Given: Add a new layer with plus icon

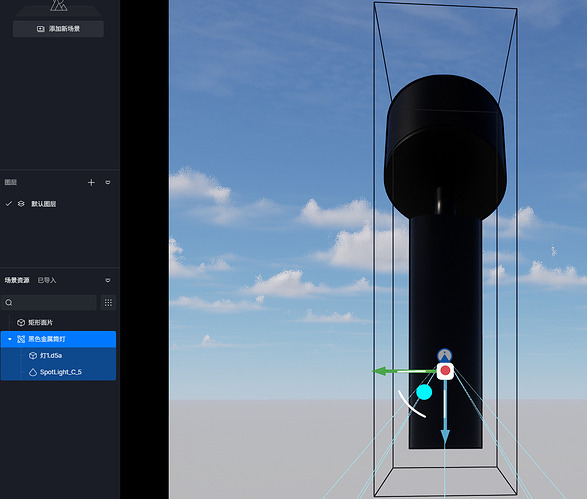Looking at the screenshot, I should [x=91, y=182].
